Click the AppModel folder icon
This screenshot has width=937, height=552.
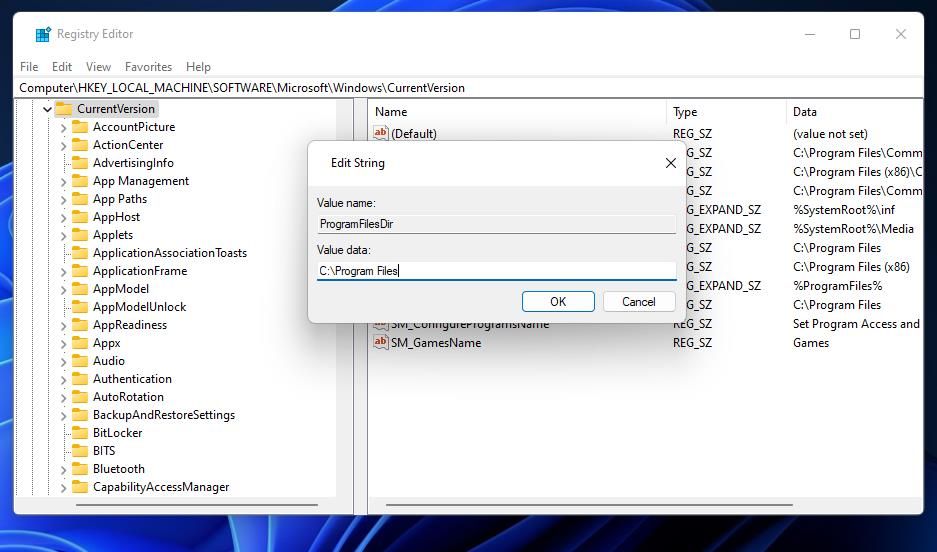coord(80,289)
